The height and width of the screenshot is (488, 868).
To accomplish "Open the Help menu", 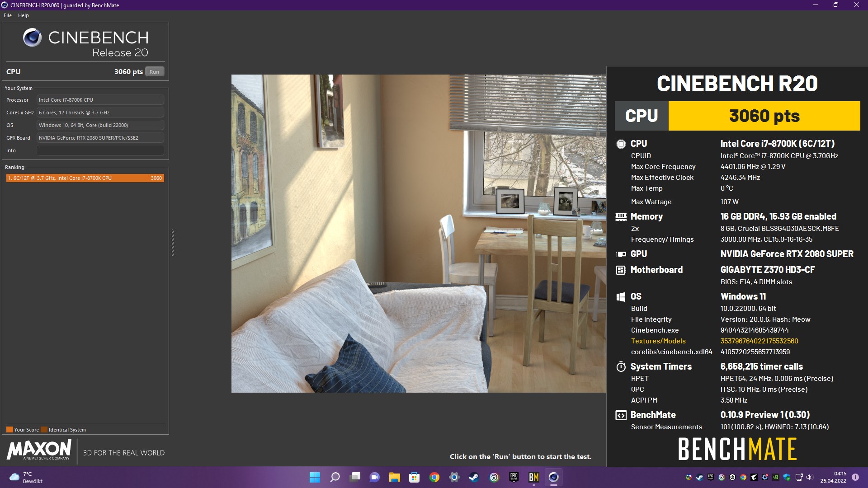I will [x=24, y=15].
